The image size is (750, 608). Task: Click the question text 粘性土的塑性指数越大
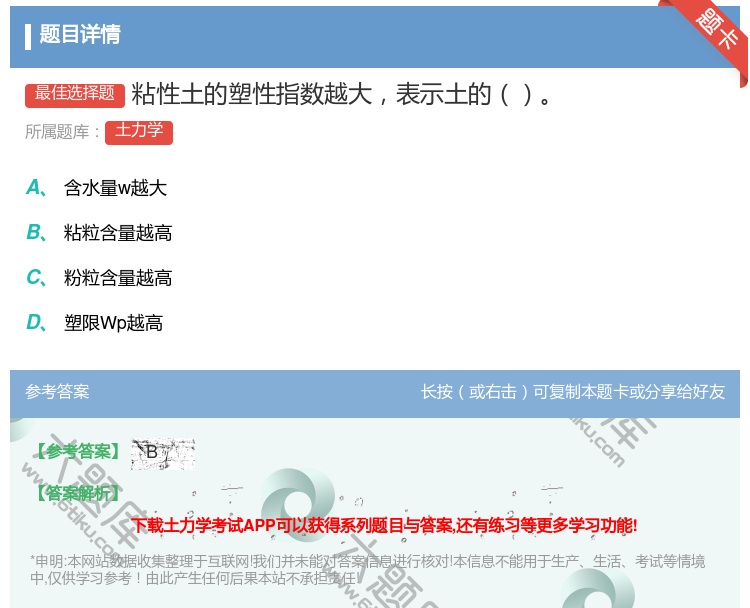[x=252, y=94]
